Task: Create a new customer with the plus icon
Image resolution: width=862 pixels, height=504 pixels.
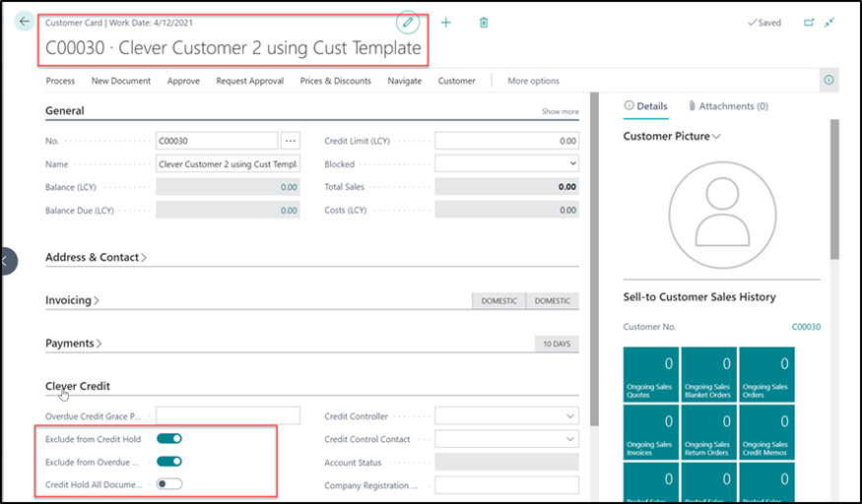Action: (x=446, y=23)
